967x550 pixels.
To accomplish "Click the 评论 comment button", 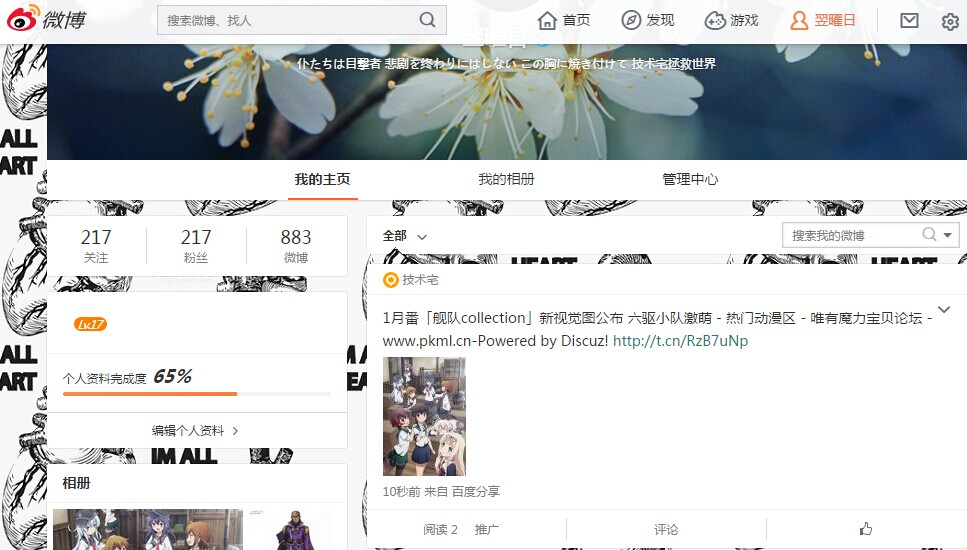I will pyautogui.click(x=666, y=529).
